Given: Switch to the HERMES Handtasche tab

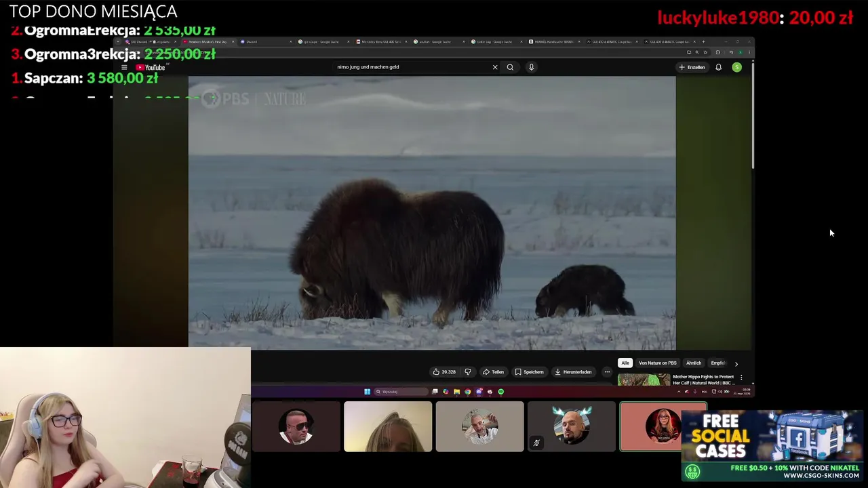Looking at the screenshot, I should (553, 41).
